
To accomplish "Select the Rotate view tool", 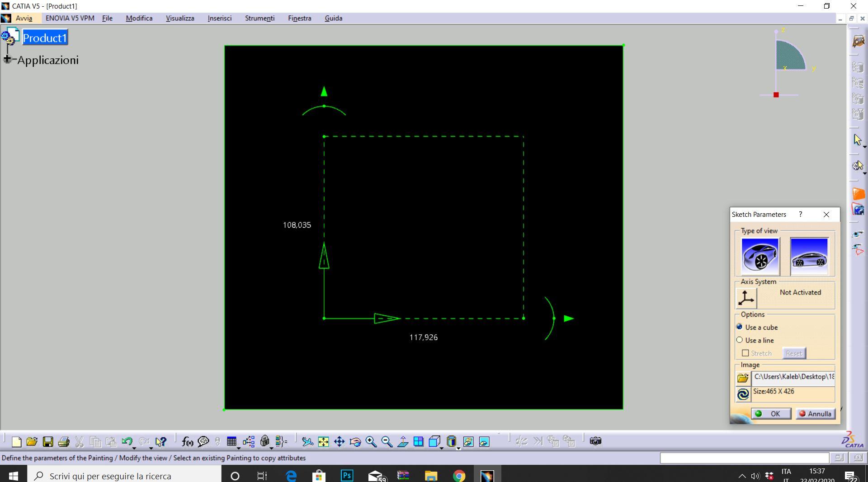I will (355, 441).
